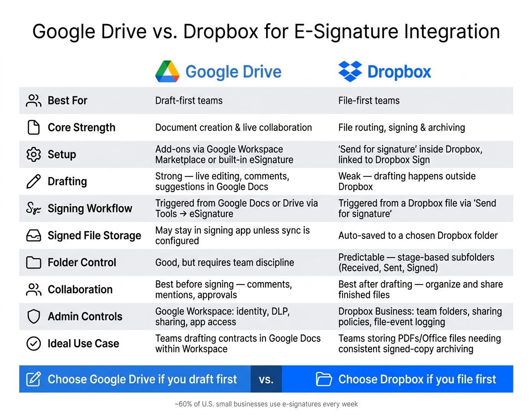Click 'Triggered from Google Docs or Drive' cell
This screenshot has height=415, width=532.
click(x=236, y=208)
